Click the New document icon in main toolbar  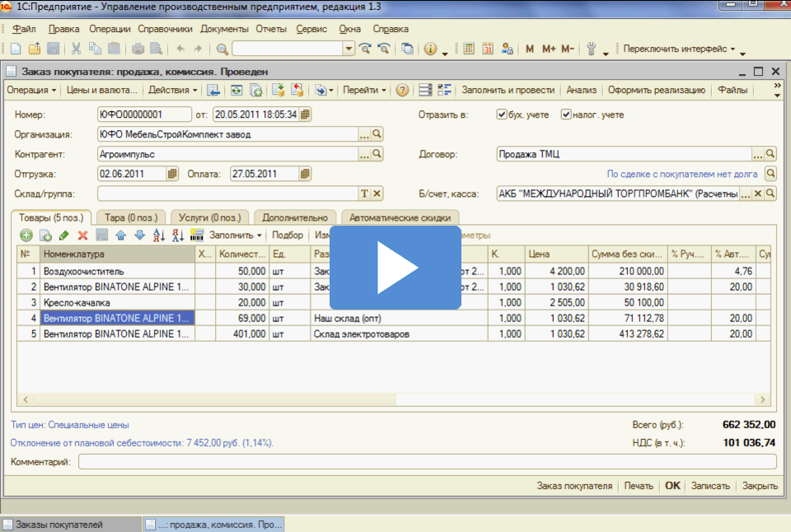coord(16,49)
